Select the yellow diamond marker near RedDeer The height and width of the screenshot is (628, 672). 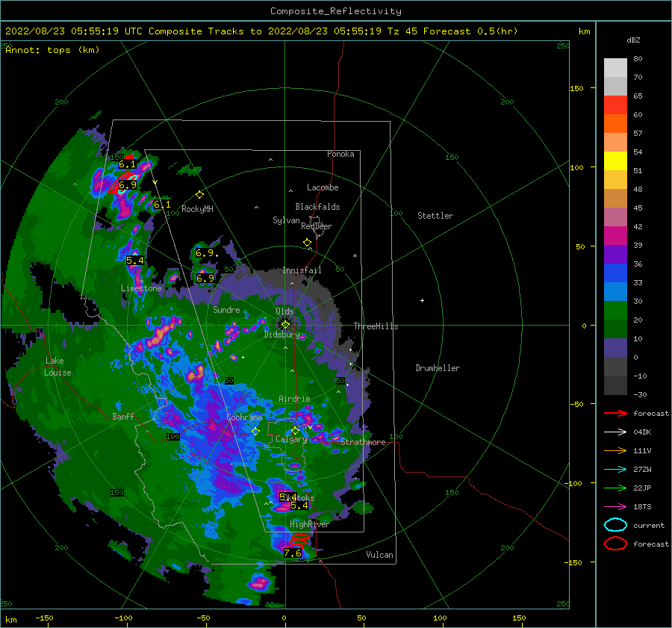[x=307, y=243]
